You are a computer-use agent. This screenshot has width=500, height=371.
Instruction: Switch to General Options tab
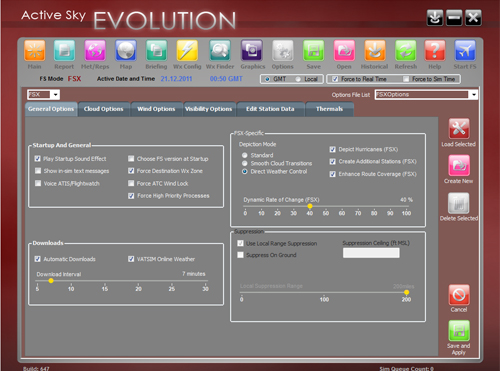point(51,109)
